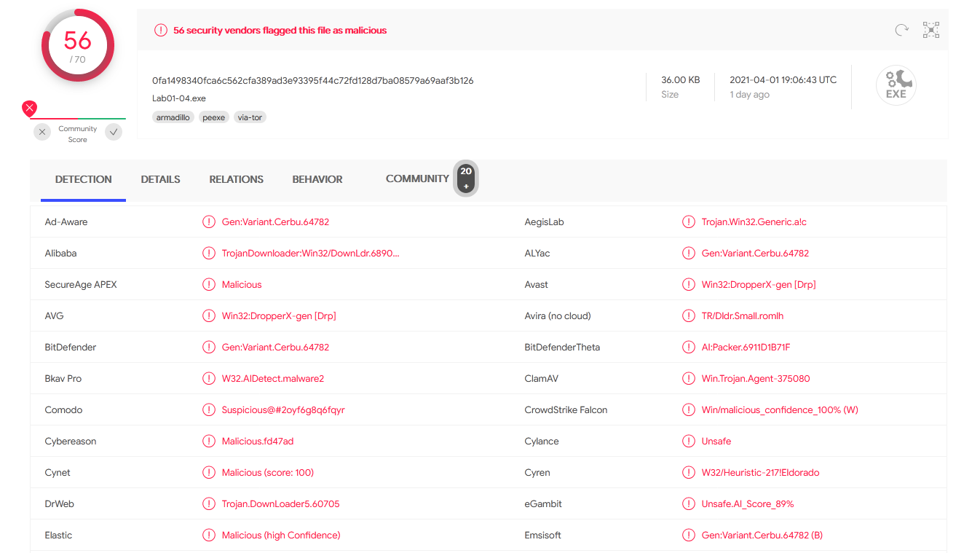Viewport: 980px width, 553px height.
Task: Click the peexe tag
Action: coord(214,117)
